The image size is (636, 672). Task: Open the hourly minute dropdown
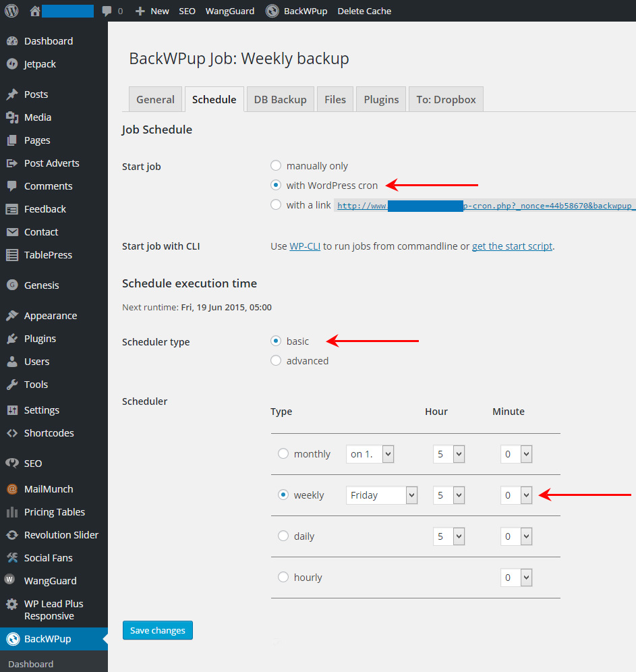pos(516,577)
